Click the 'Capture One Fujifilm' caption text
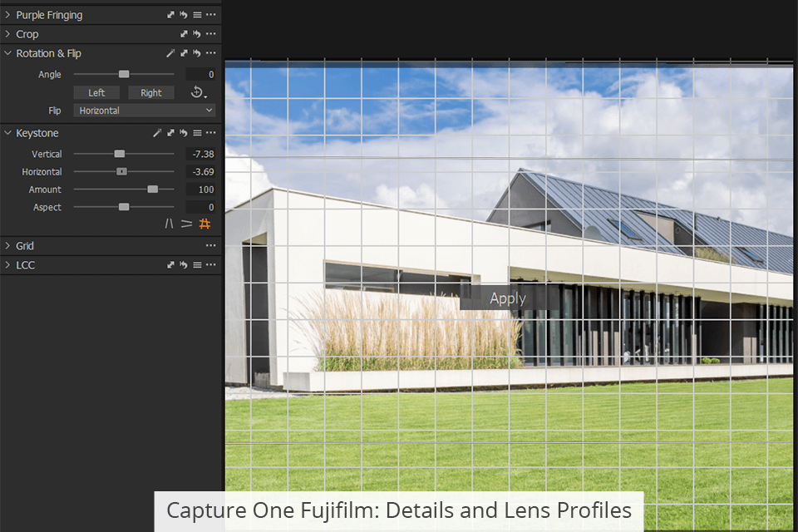798x532 pixels. [399, 510]
